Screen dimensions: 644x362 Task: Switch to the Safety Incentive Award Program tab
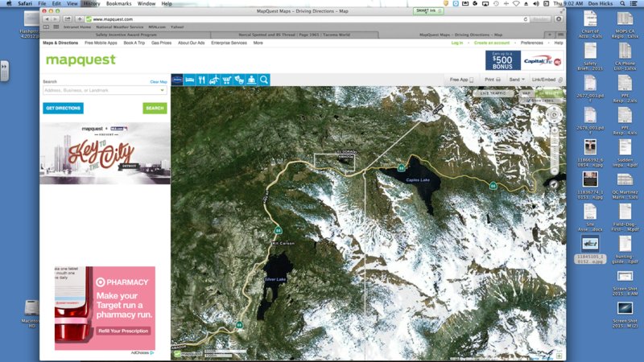pyautogui.click(x=126, y=35)
